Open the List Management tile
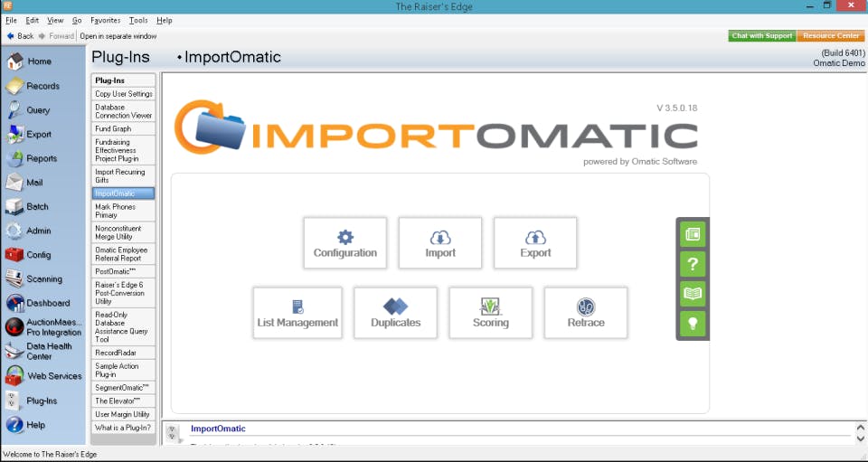The width and height of the screenshot is (868, 462). click(297, 313)
